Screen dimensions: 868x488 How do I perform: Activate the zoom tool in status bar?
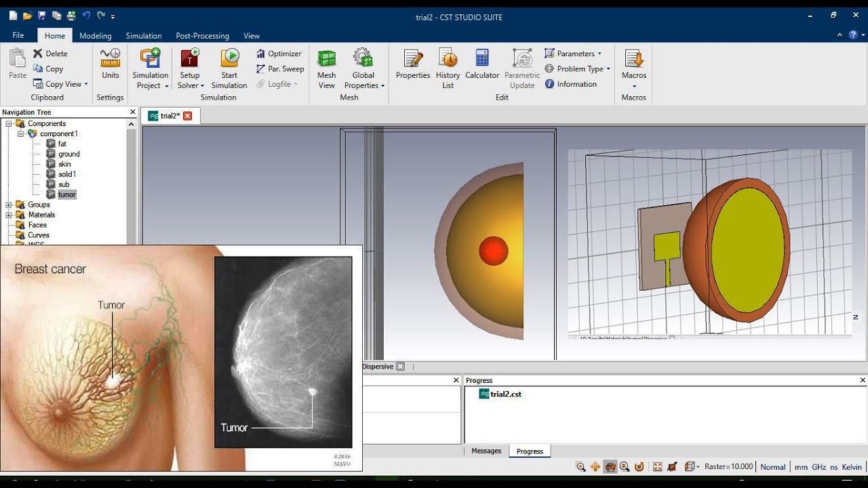[x=580, y=466]
